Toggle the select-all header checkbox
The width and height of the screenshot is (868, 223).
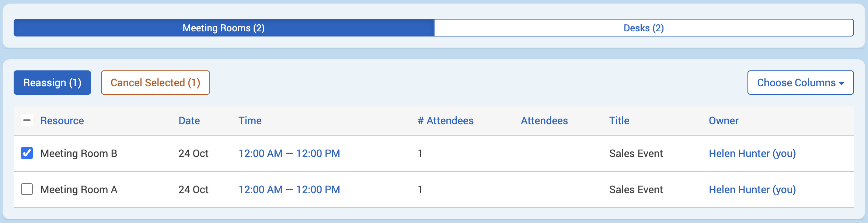tap(27, 121)
